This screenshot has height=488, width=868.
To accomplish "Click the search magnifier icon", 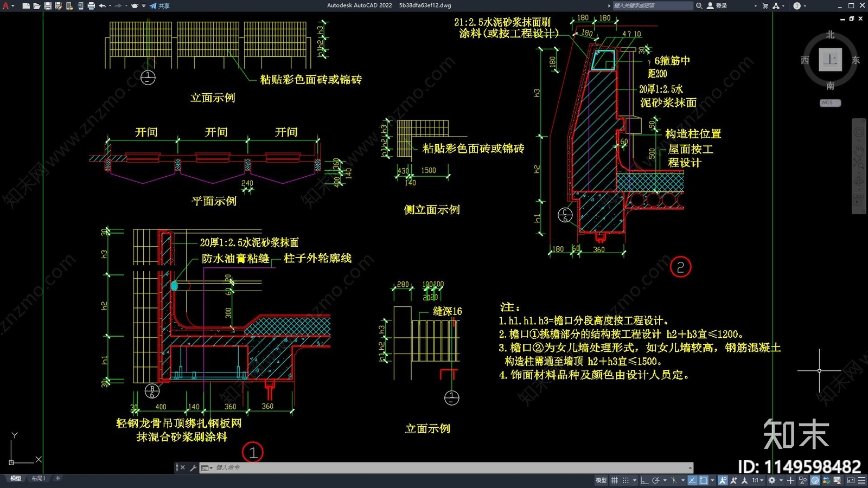I will (x=699, y=5).
